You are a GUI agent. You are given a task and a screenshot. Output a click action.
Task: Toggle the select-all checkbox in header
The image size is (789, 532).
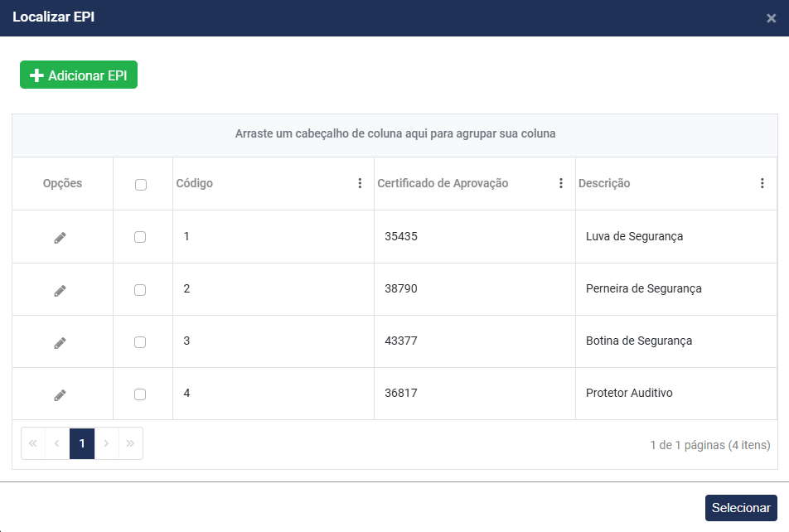tap(141, 185)
